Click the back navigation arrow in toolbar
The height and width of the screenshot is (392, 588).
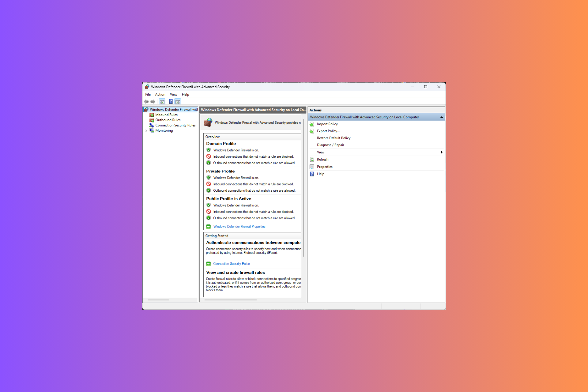[x=146, y=101]
